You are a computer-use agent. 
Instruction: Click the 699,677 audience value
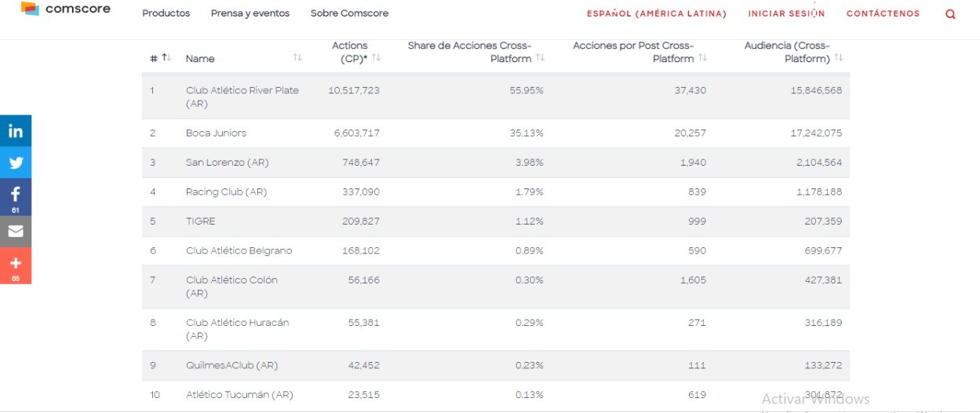tap(823, 250)
